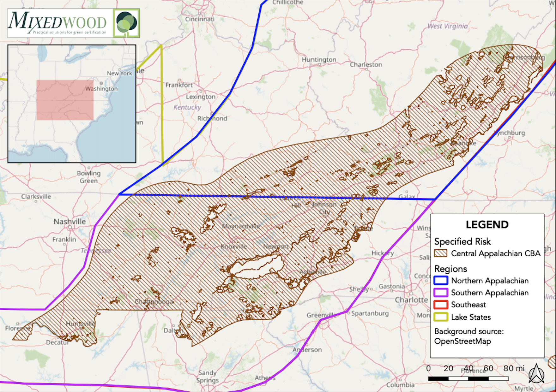556x392 pixels.
Task: Click the Galax town label
Action: [x=407, y=196]
